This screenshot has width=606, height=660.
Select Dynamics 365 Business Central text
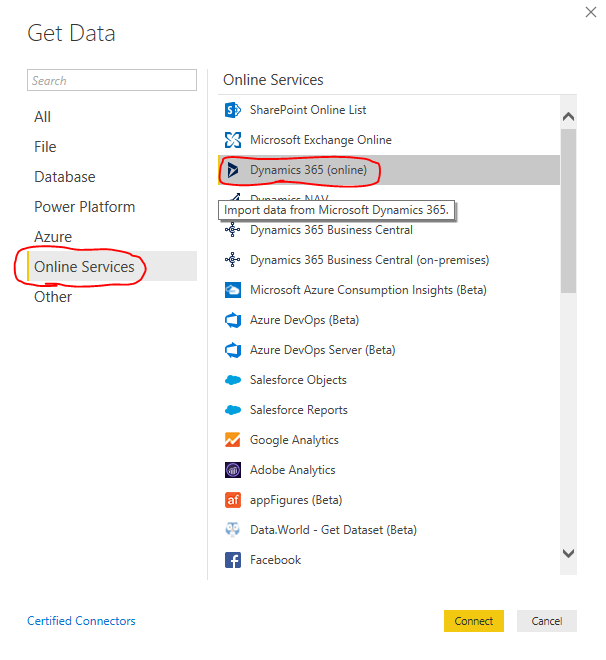click(x=331, y=230)
